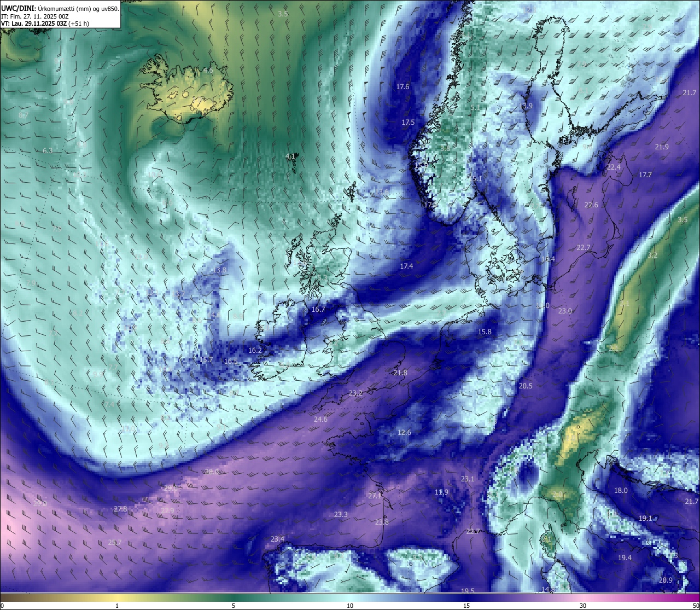
Task: Click the 19.4 value on the map
Action: [625, 557]
